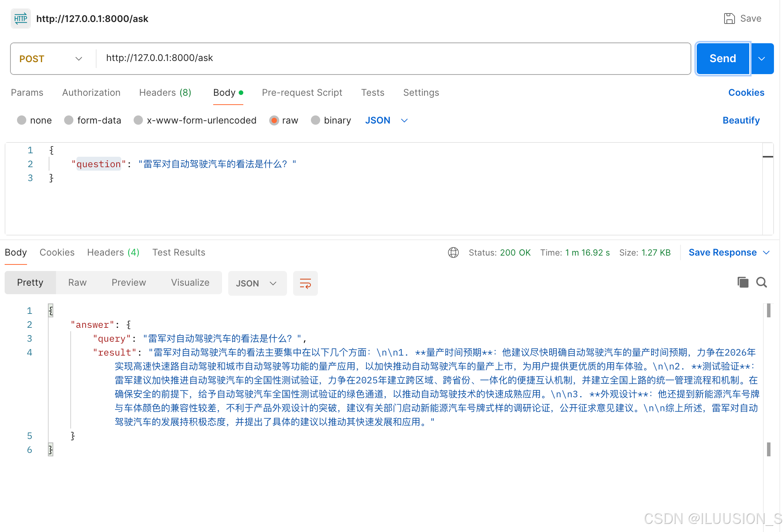
Task: Click the HTTP request type icon
Action: [20, 19]
